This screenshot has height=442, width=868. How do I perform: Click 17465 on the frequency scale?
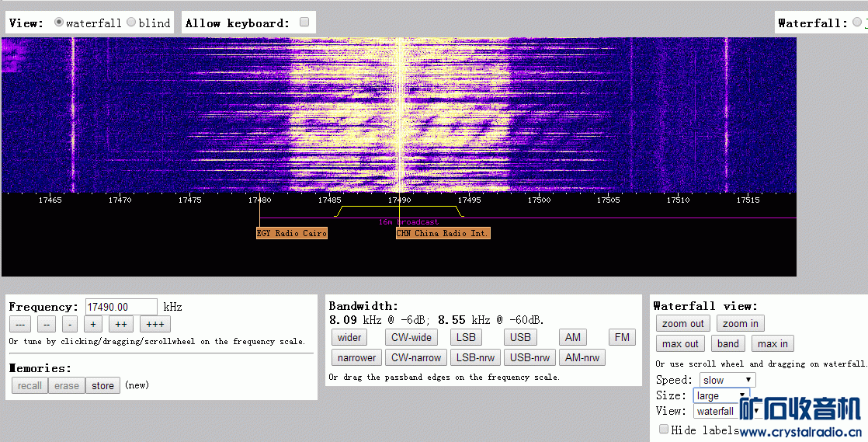point(50,200)
